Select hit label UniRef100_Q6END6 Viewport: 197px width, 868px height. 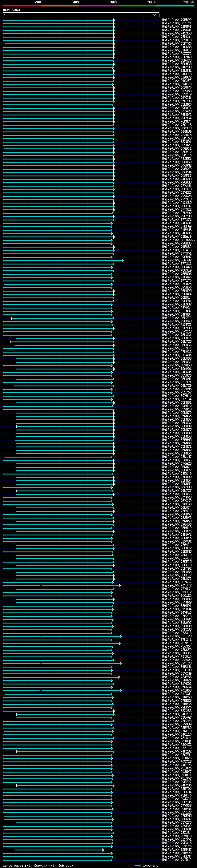coord(177,274)
